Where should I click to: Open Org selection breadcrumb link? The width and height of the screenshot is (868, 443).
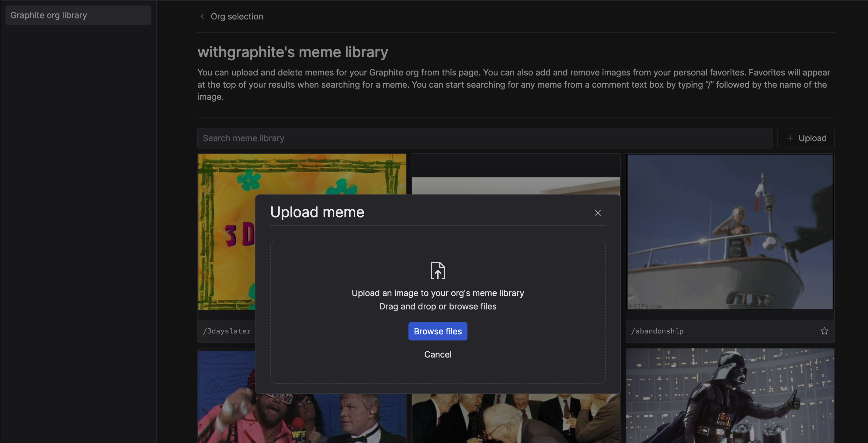(237, 16)
